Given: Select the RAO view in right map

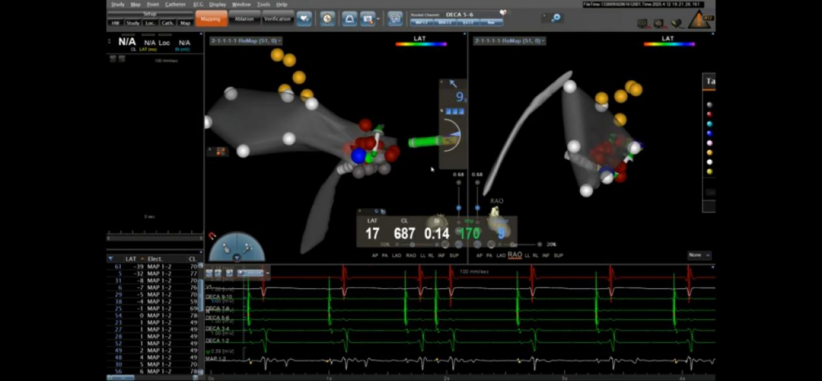Looking at the screenshot, I should [x=515, y=255].
